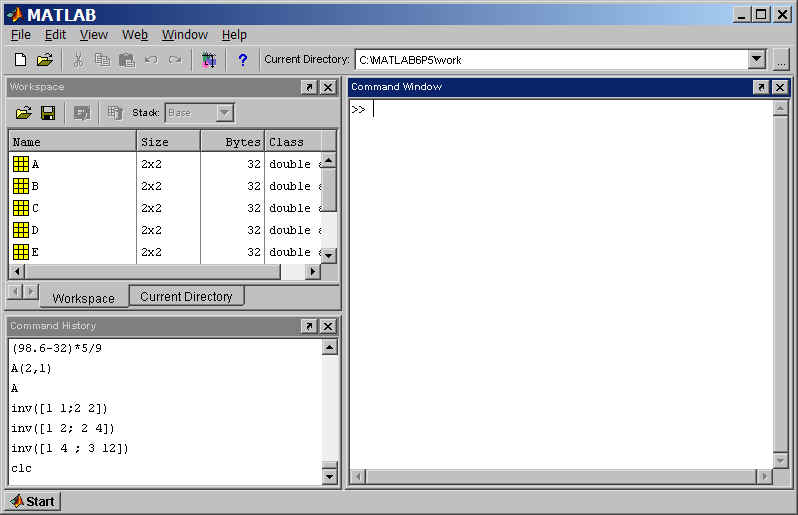Screen dimensions: 798x515
Task: Click the Copy icon in main toolbar
Action: 103,60
